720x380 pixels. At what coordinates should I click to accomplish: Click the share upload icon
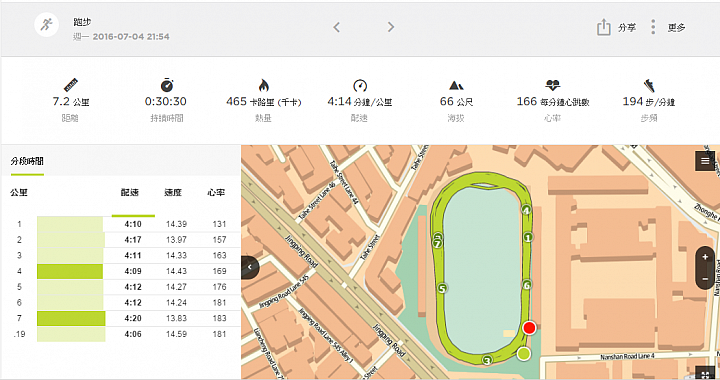tap(603, 27)
